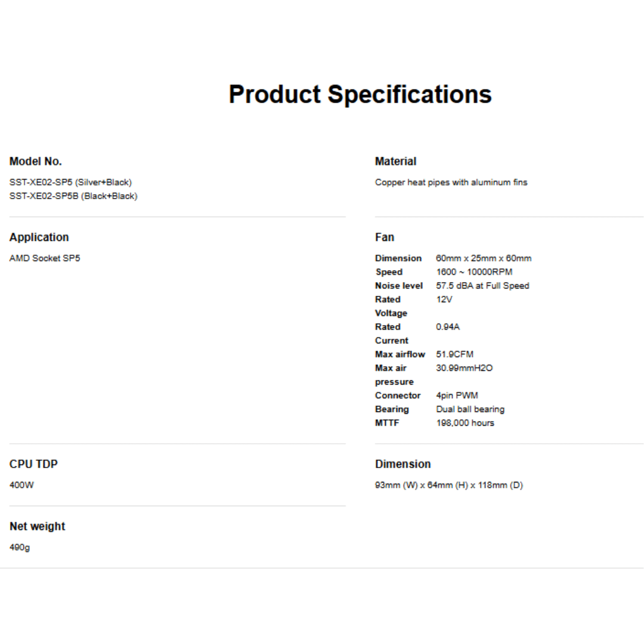Click the 0.94A rated current value
Image resolution: width=644 pixels, height=644 pixels.
[448, 327]
